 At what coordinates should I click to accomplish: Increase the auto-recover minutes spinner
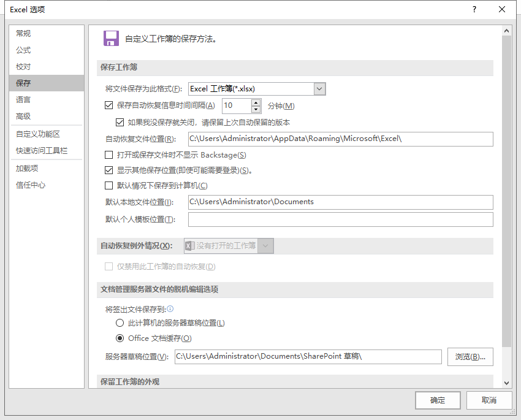click(x=256, y=102)
